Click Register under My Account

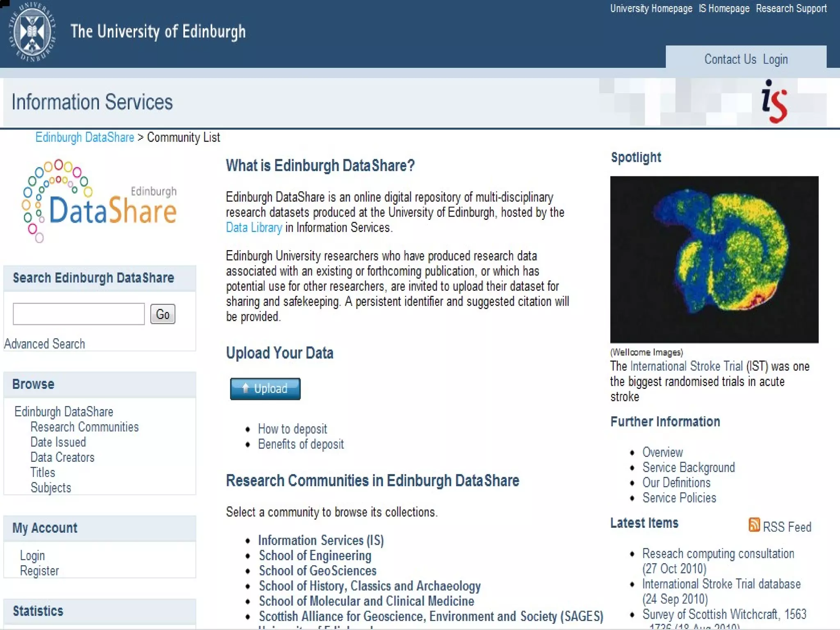39,571
